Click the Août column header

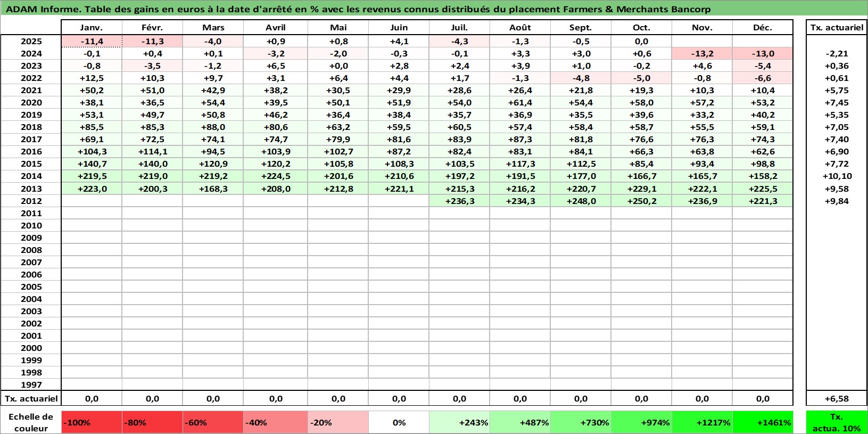click(520, 27)
